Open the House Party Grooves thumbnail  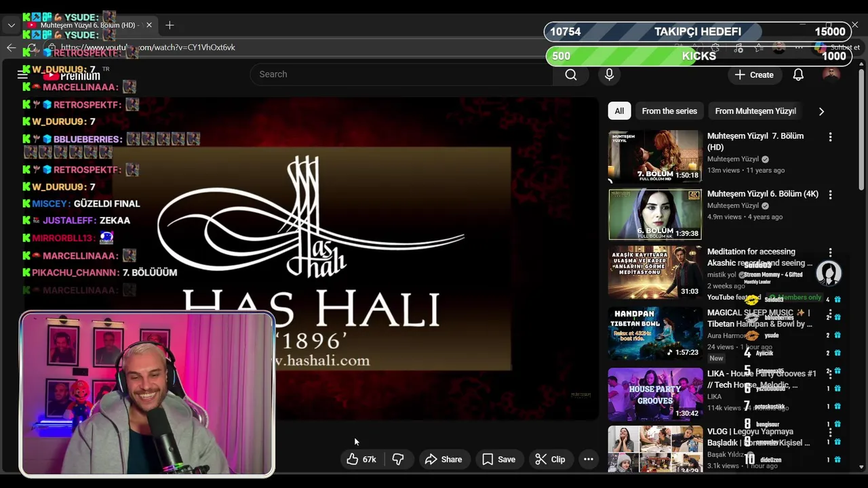(x=654, y=394)
